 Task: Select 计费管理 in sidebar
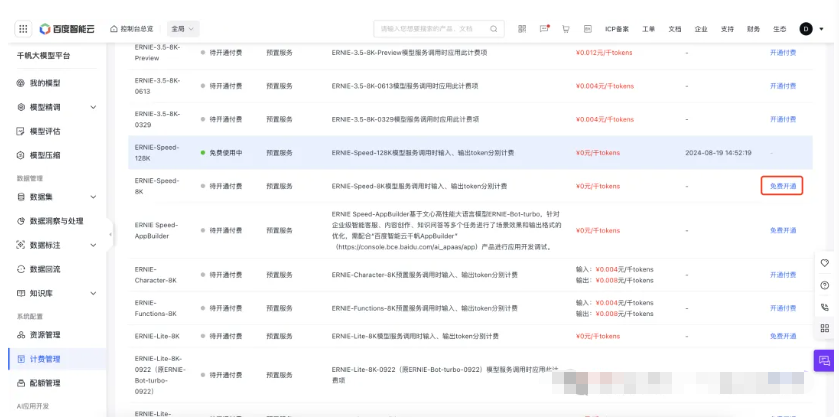pos(57,359)
